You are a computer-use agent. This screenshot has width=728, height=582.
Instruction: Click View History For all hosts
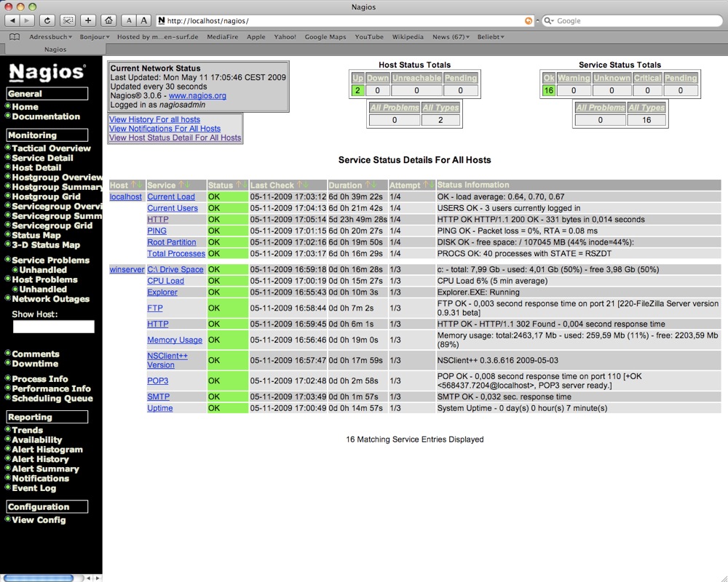(154, 119)
